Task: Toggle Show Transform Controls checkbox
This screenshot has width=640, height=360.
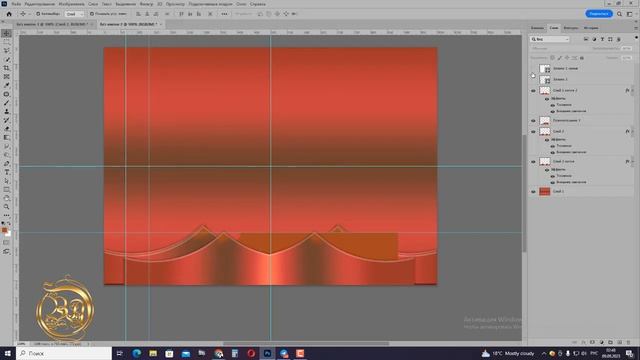Action: [x=92, y=14]
